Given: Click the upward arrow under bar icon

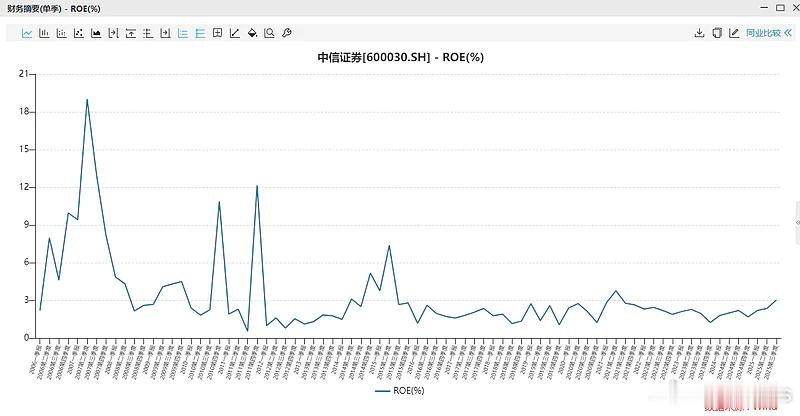Looking at the screenshot, I should tap(131, 33).
